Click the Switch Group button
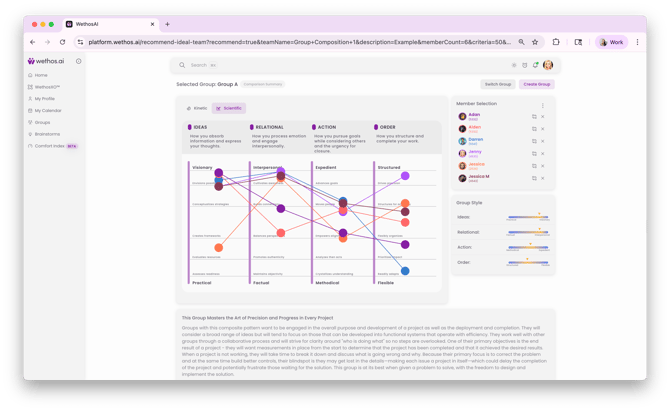The height and width of the screenshot is (411, 670). [497, 84]
